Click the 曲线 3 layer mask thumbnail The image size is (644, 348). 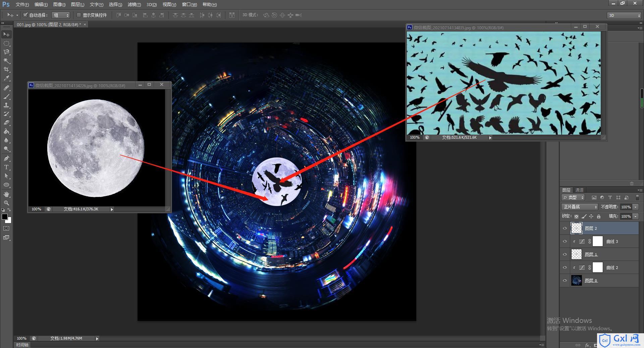click(x=598, y=241)
